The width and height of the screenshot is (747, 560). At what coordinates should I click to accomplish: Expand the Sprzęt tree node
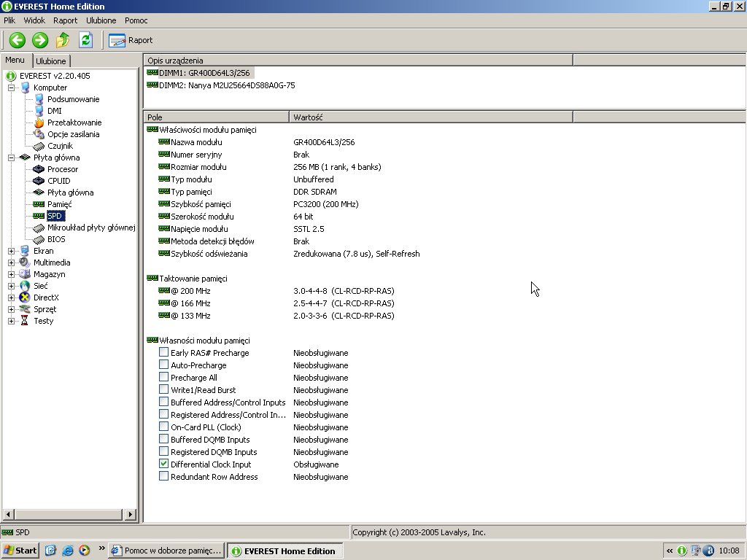point(11,309)
